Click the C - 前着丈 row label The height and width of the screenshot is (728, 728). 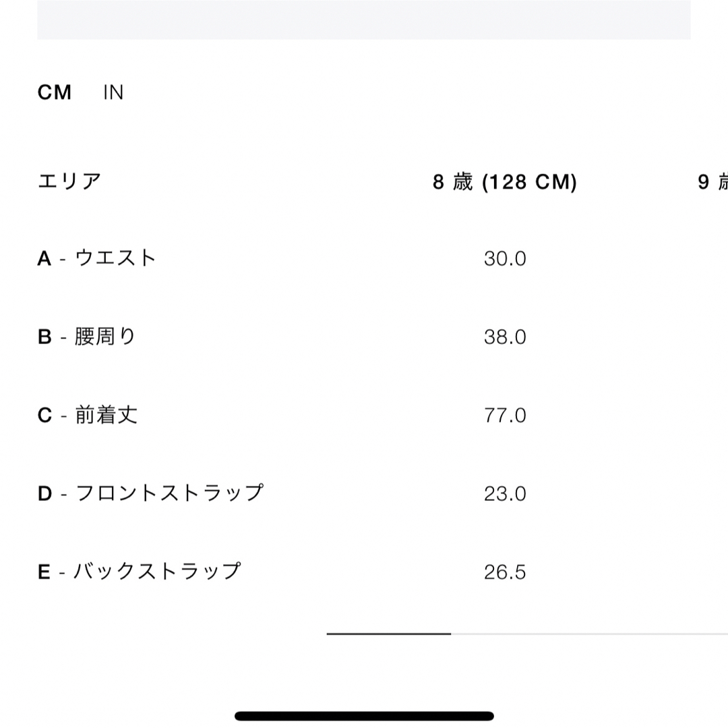pos(87,415)
